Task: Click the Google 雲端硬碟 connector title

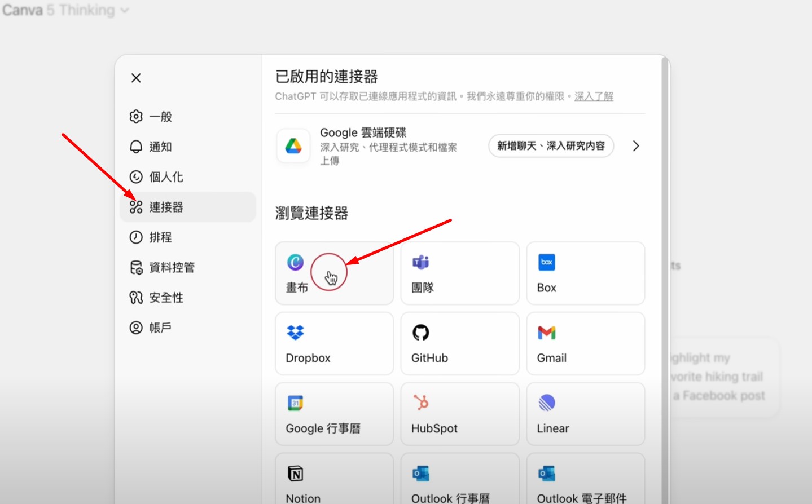Action: pos(363,132)
